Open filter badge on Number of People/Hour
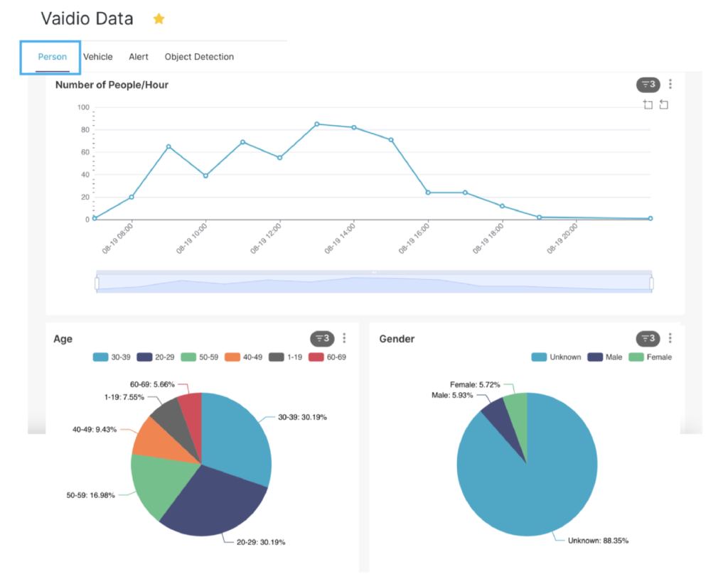This screenshot has height=574, width=728. (x=648, y=85)
